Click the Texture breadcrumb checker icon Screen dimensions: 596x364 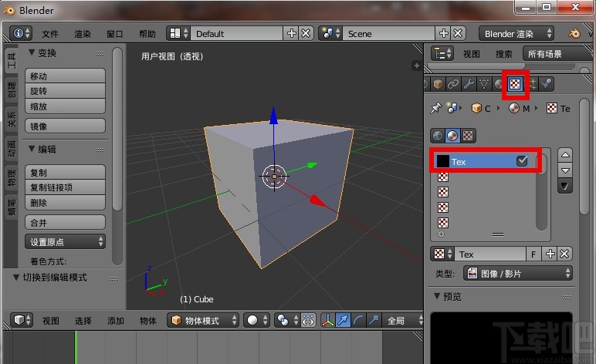(x=552, y=108)
